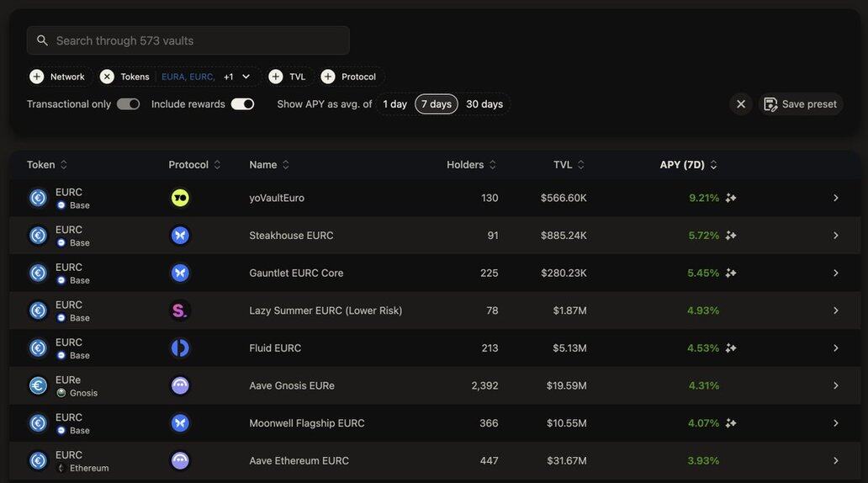Open Gauntlet EURC Core row chevron
The height and width of the screenshot is (483, 868).
836,273
